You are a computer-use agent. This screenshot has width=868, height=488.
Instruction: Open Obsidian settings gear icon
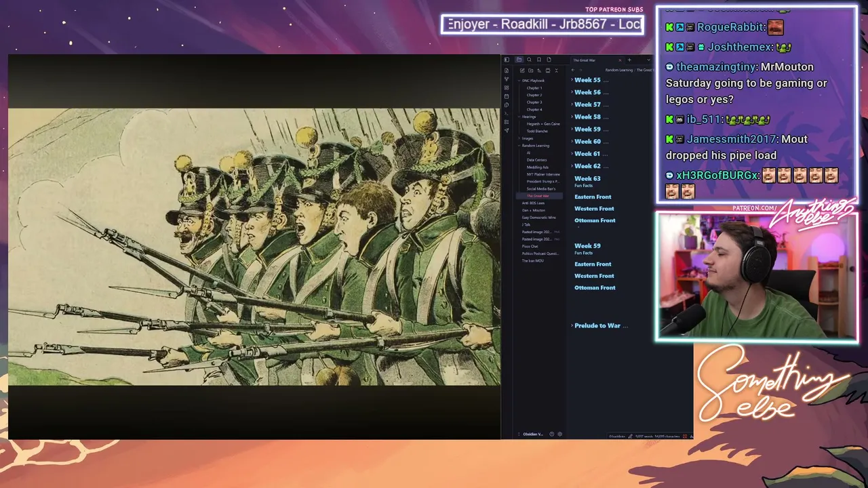coord(559,434)
